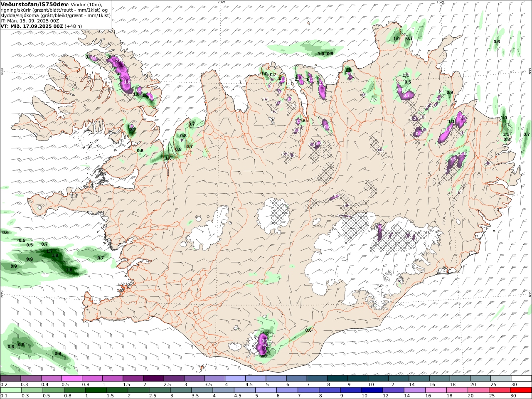Pick the 0.3–0.5 light green rain swatch

point(33,390)
